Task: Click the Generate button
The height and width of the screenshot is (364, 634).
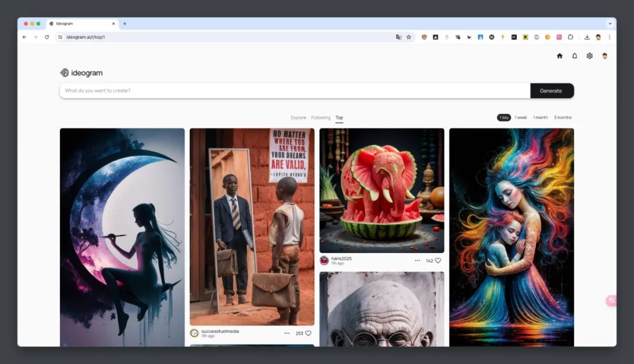Action: [552, 90]
